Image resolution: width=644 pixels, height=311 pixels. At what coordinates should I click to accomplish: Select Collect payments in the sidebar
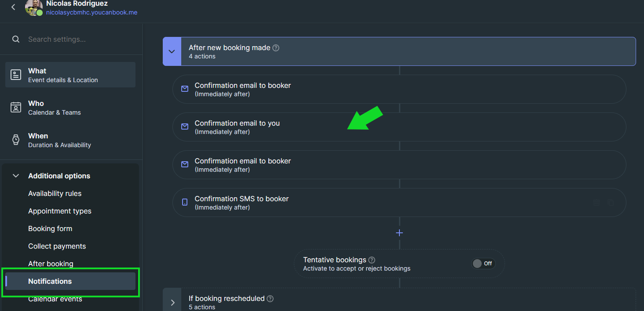pyautogui.click(x=57, y=246)
